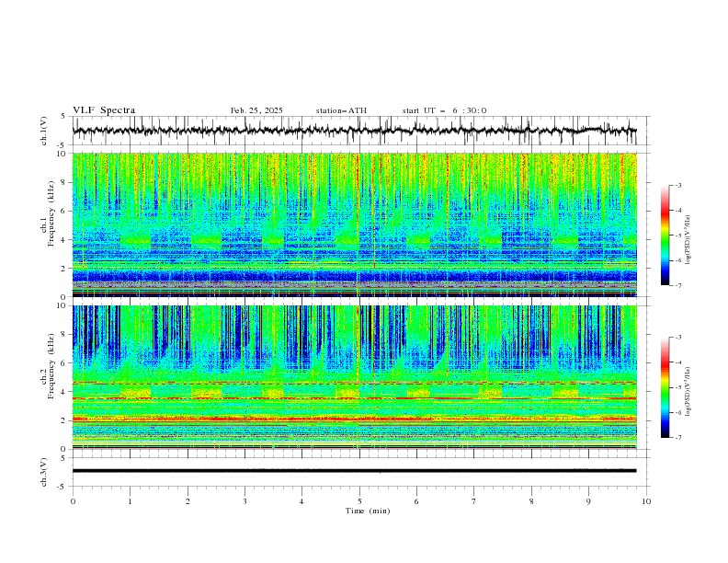This screenshot has height=563, width=728.
Task: Click the "-5" label on ch.2 colorbar
Action: tap(678, 387)
